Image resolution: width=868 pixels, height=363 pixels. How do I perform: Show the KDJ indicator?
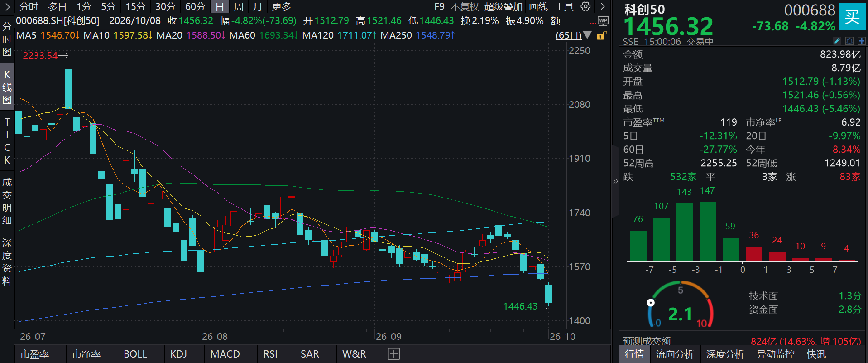(x=178, y=354)
